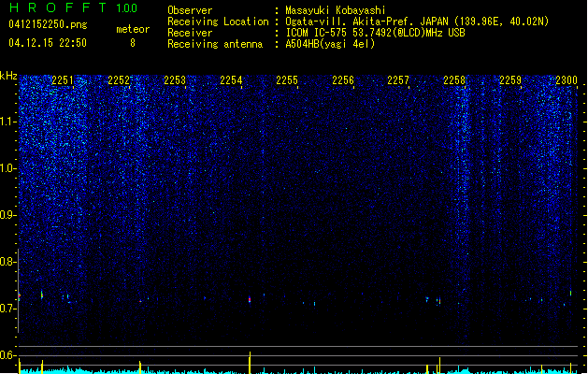Image resolution: width=588 pixels, height=374 pixels.
Task: Click the antenna text A504HB(yagi 4el)
Action: (330, 44)
